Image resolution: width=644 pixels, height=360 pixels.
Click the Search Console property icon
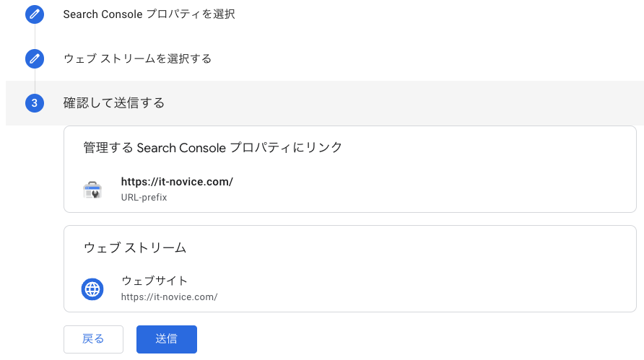92,190
